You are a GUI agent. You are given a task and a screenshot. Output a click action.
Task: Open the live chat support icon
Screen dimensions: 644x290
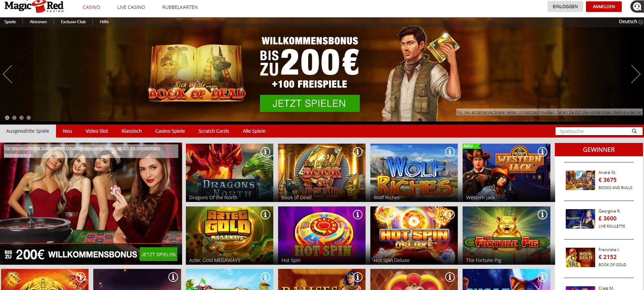click(637, 6)
